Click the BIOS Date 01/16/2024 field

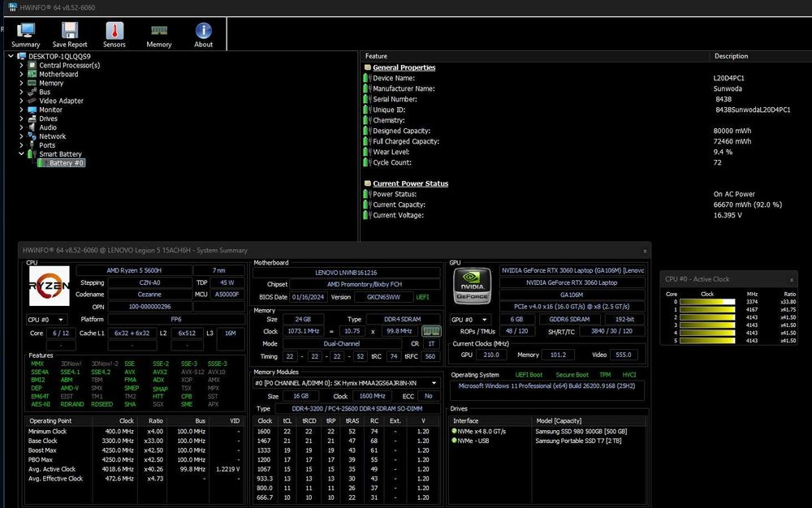[308, 297]
